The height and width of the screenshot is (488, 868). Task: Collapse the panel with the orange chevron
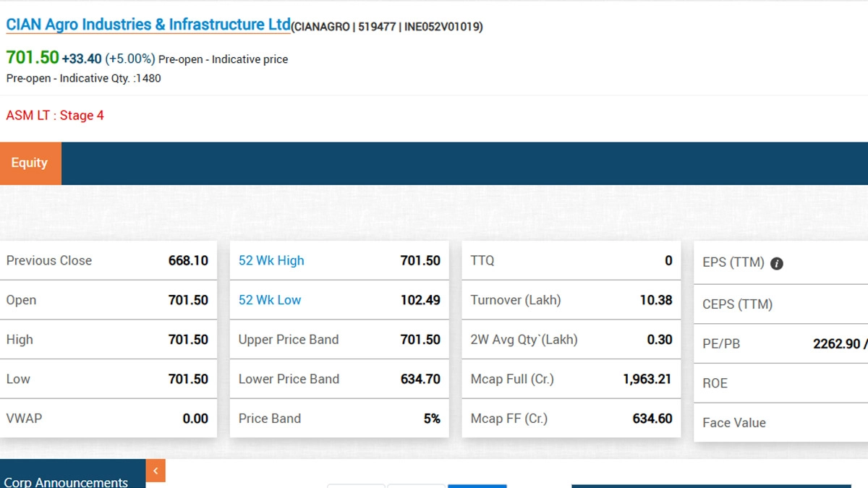[156, 471]
